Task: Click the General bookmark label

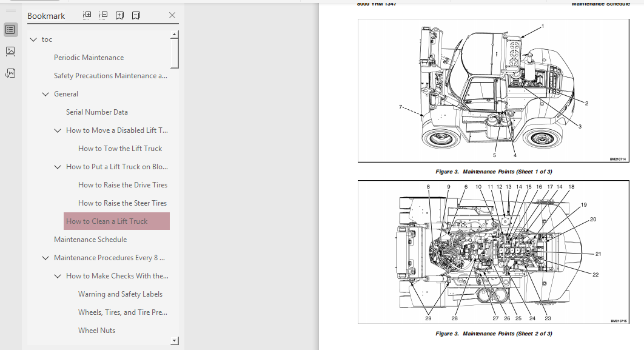Action: [x=65, y=94]
